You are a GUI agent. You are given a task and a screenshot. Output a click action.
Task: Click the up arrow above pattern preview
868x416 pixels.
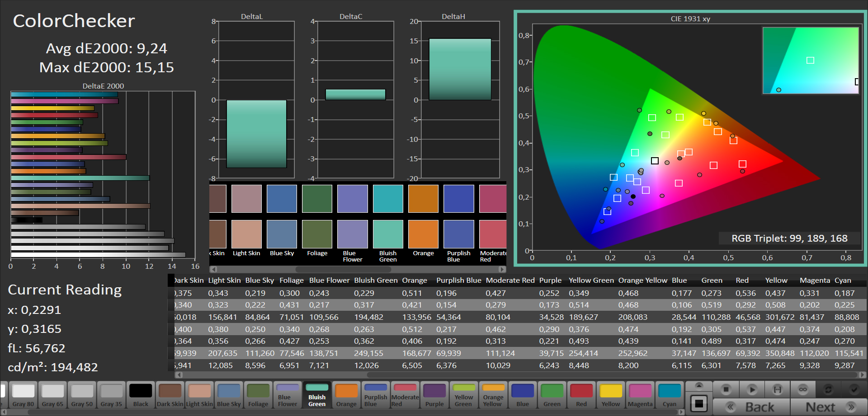(699, 386)
